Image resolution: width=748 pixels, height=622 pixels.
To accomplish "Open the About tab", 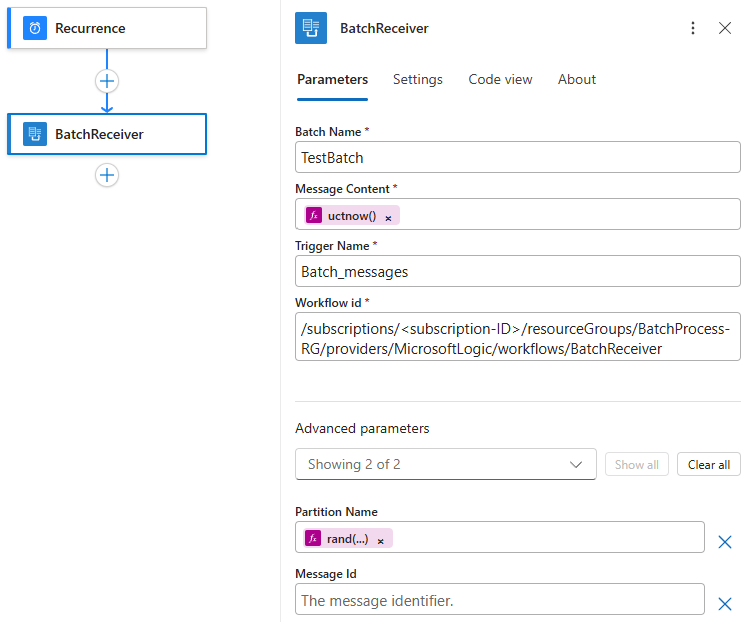I will click(577, 79).
